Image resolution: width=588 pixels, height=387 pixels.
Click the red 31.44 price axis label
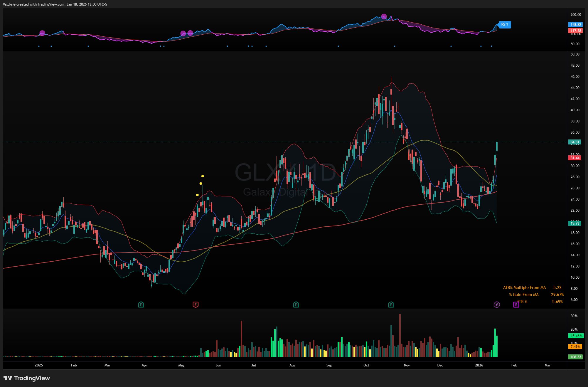(x=574, y=158)
